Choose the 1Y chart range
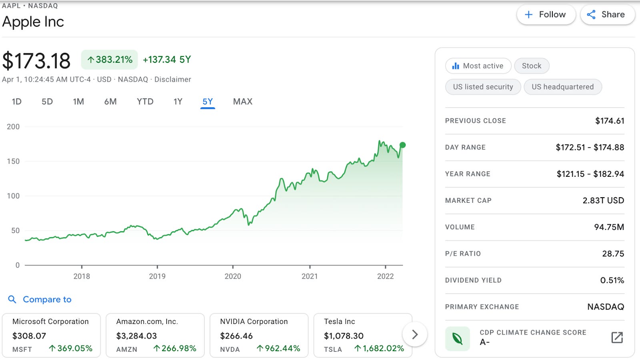The image size is (640, 364). [178, 102]
